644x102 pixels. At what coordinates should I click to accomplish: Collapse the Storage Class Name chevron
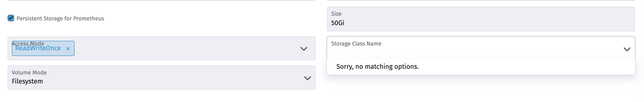pos(627,49)
